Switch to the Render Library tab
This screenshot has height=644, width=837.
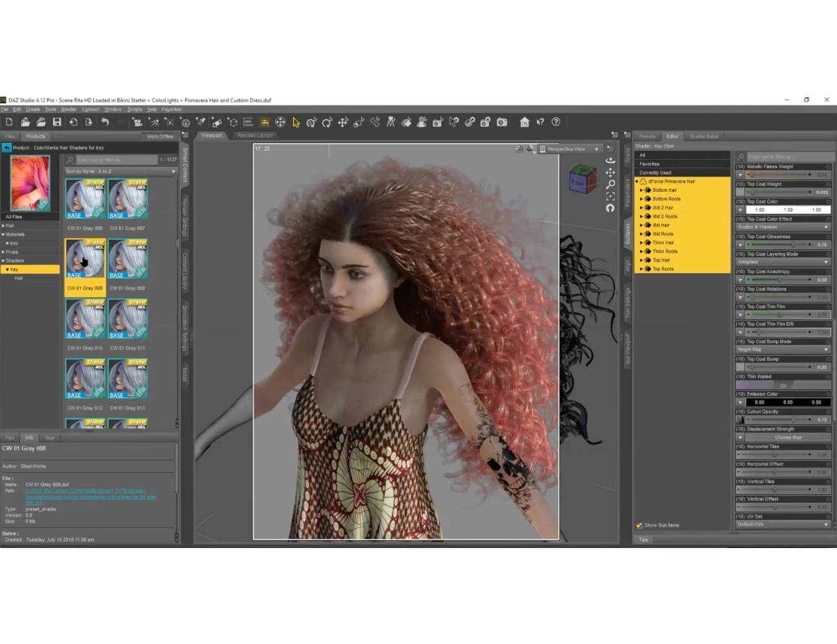tap(255, 135)
